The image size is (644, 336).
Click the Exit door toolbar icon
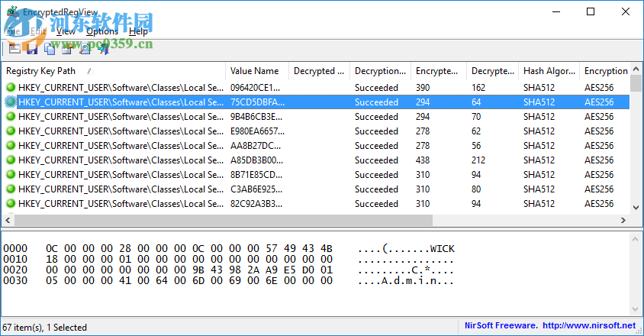click(103, 49)
